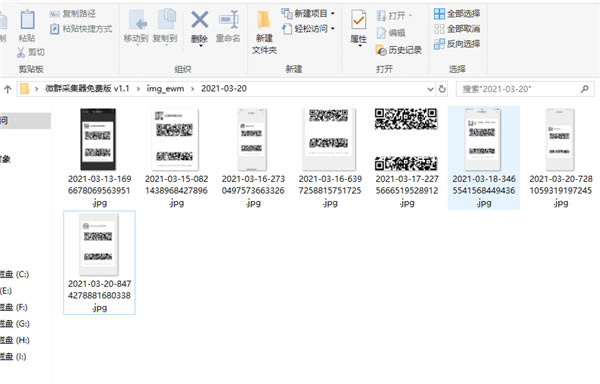Image resolution: width=600 pixels, height=384 pixels.
Task: Select thumbnail 2021-03-15-0821438968427896.jpg
Action: click(x=175, y=139)
